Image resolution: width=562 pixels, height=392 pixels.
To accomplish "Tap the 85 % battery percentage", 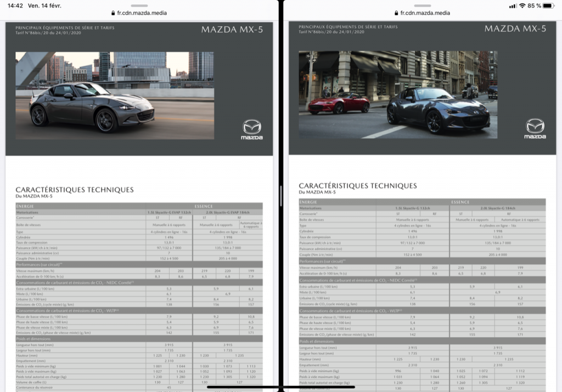I will coord(534,5).
